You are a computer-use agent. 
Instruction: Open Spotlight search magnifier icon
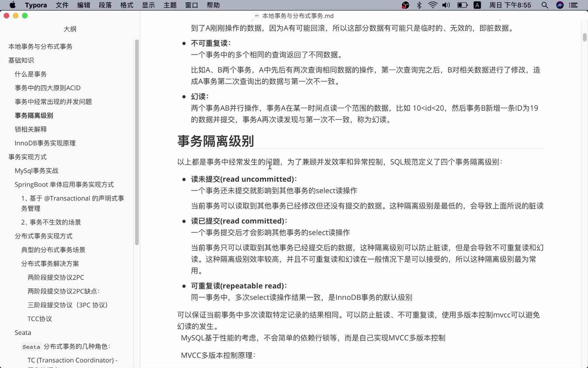point(544,5)
